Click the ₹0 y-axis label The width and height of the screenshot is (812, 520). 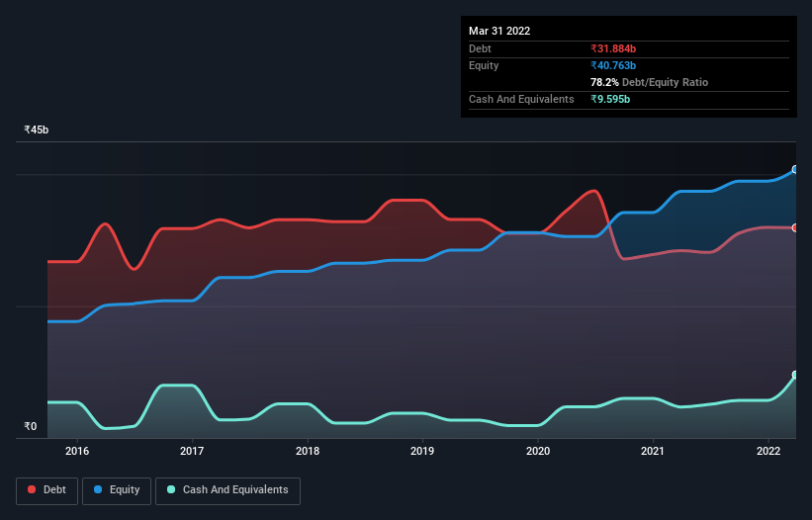[31, 426]
